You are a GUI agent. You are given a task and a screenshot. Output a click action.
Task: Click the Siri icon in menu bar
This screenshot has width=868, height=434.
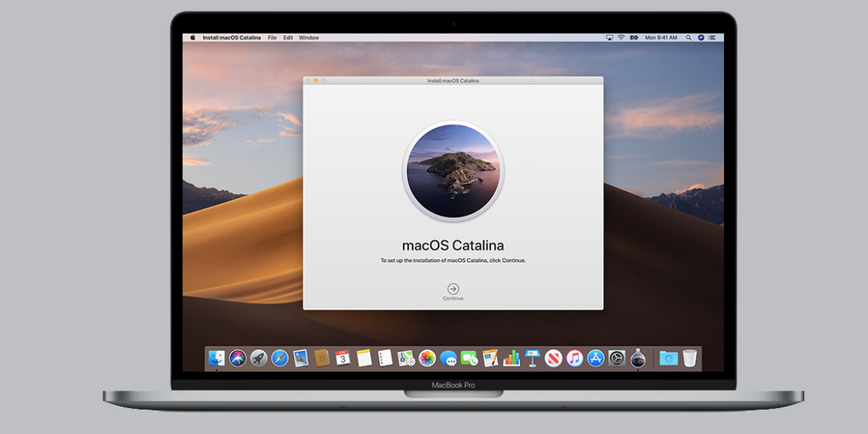700,37
